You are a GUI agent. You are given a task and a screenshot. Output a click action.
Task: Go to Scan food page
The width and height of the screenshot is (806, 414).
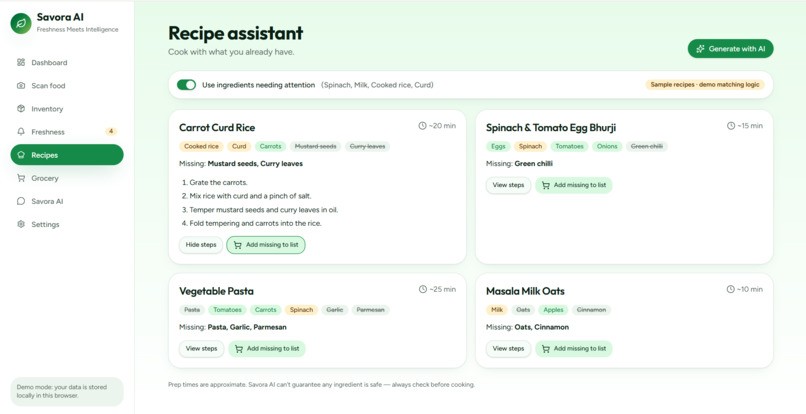point(67,85)
